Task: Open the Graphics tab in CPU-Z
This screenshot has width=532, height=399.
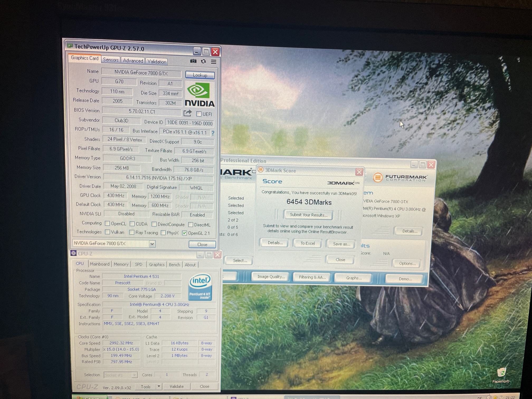Action: pos(156,264)
